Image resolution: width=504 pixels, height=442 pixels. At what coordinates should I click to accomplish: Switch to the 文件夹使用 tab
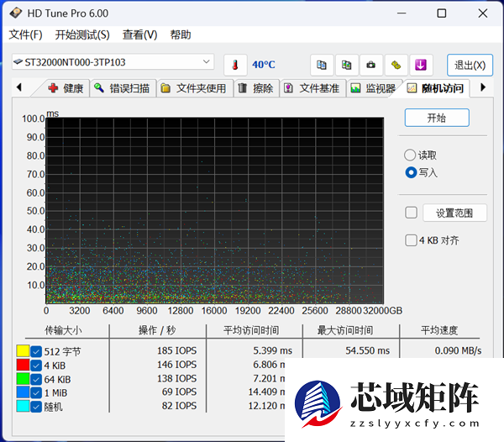(195, 88)
